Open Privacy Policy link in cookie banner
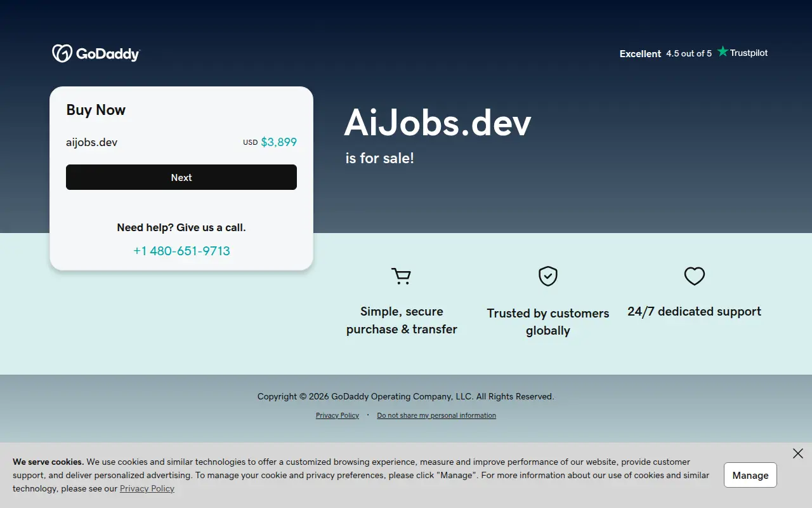The height and width of the screenshot is (508, 812). [x=147, y=488]
